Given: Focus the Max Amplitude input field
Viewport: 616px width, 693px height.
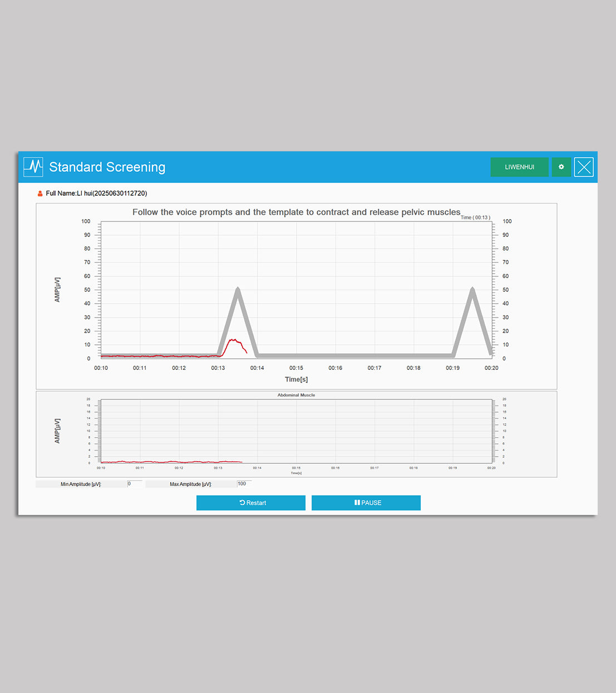Looking at the screenshot, I should coord(244,484).
